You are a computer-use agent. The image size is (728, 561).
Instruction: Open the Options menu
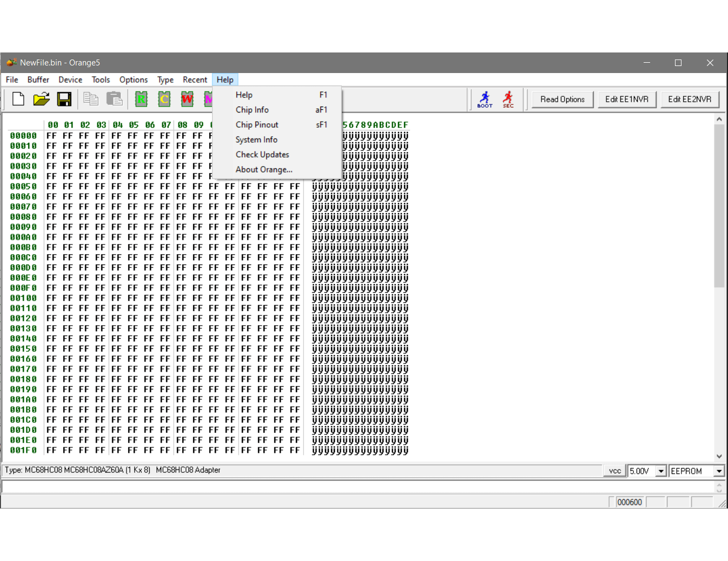[134, 80]
